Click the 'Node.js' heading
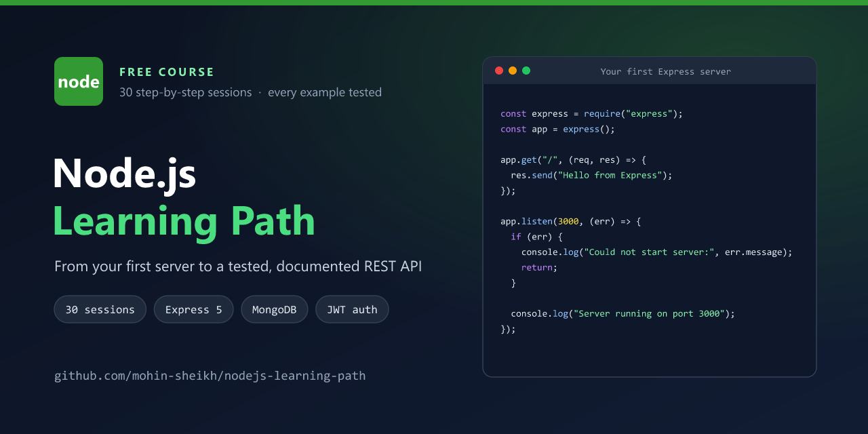 (125, 174)
